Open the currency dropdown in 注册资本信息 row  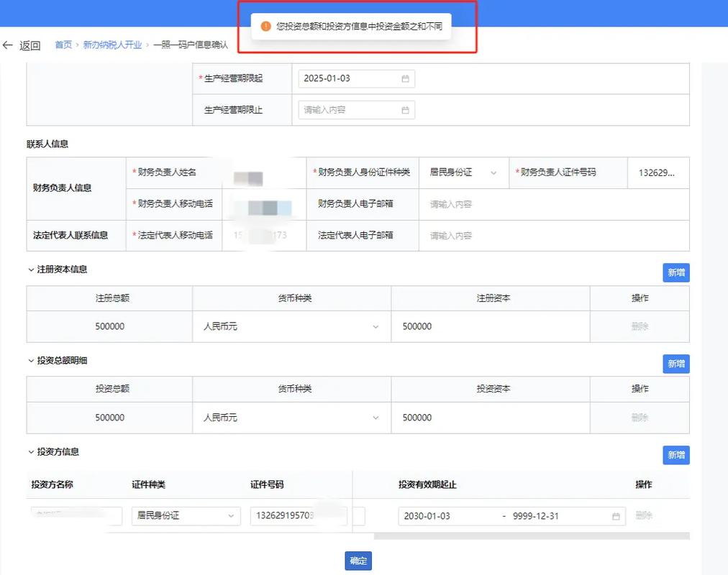pos(375,326)
